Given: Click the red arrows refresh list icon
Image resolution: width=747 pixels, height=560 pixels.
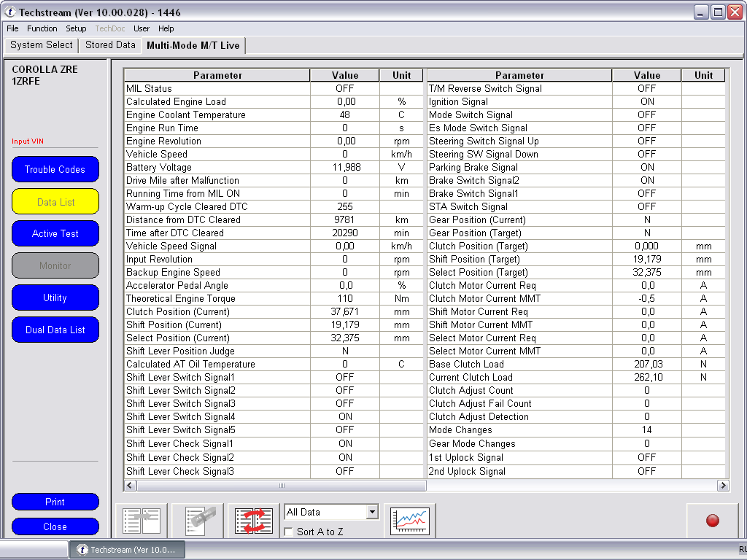Looking at the screenshot, I should [253, 521].
